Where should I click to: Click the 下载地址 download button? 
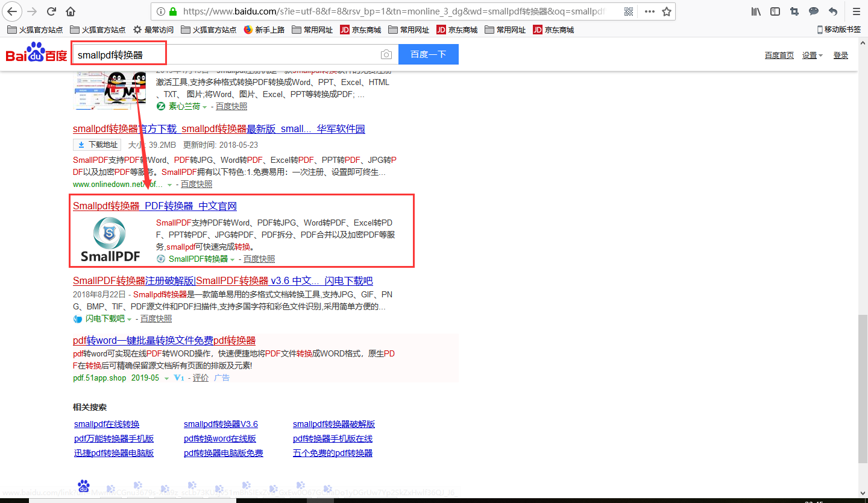tap(97, 145)
